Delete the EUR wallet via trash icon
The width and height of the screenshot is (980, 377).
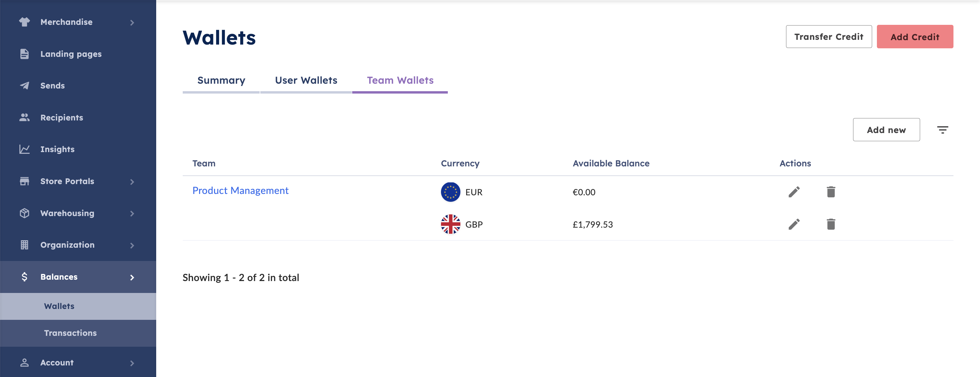coord(831,192)
